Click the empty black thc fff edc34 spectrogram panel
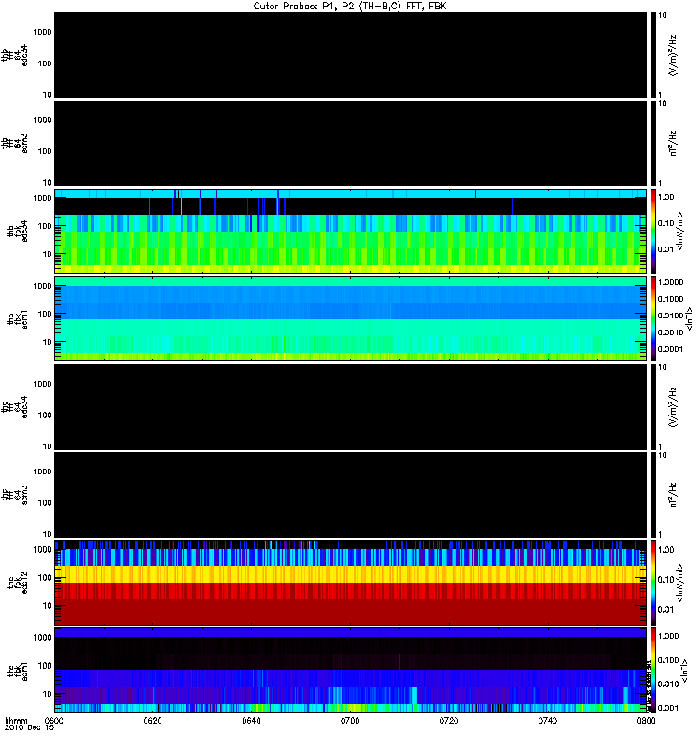Image resolution: width=700 pixels, height=747 pixels. coord(350,407)
